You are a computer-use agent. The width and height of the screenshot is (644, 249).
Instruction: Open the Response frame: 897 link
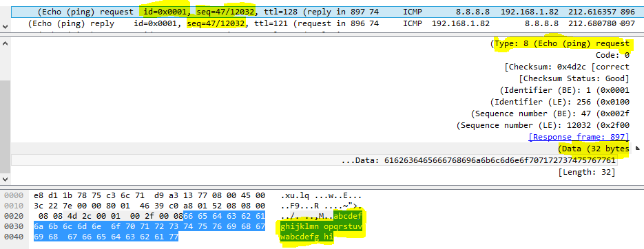tap(579, 137)
